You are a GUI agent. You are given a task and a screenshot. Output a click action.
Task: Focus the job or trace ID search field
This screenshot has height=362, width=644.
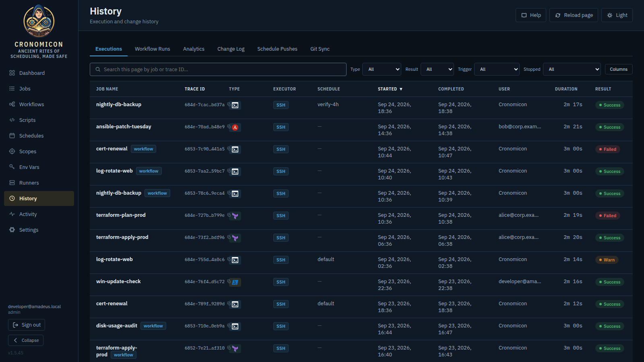pos(218,69)
